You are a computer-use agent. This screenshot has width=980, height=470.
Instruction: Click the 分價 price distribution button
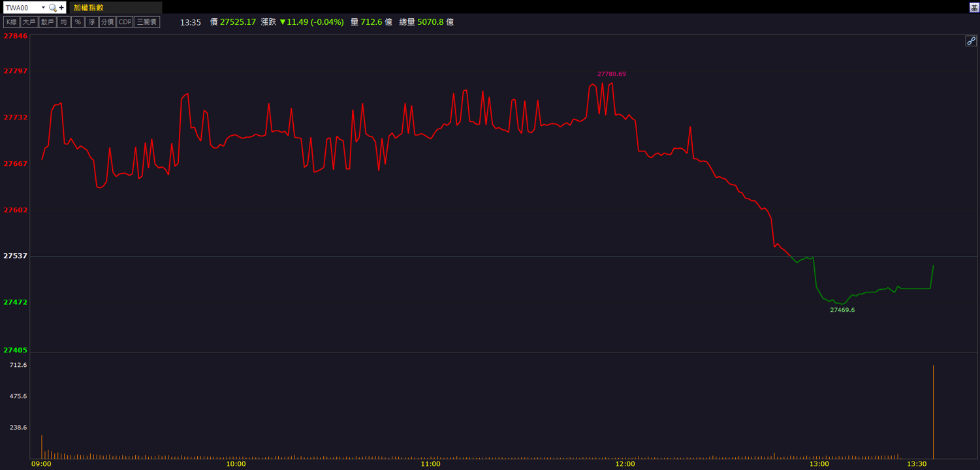click(x=107, y=22)
